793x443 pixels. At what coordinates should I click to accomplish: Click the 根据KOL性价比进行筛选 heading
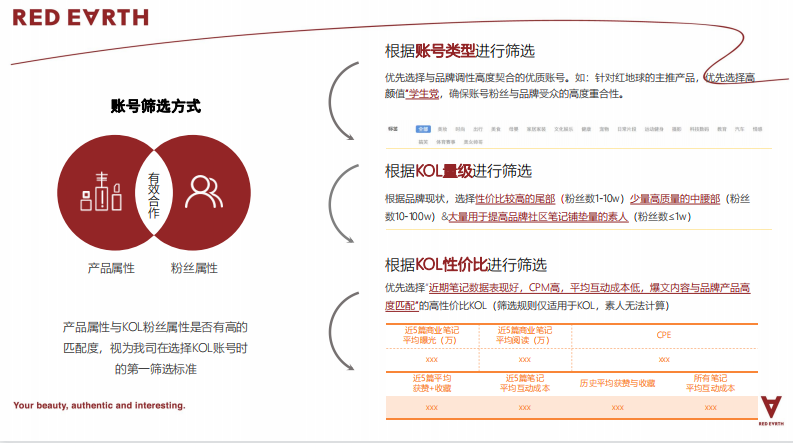click(466, 264)
